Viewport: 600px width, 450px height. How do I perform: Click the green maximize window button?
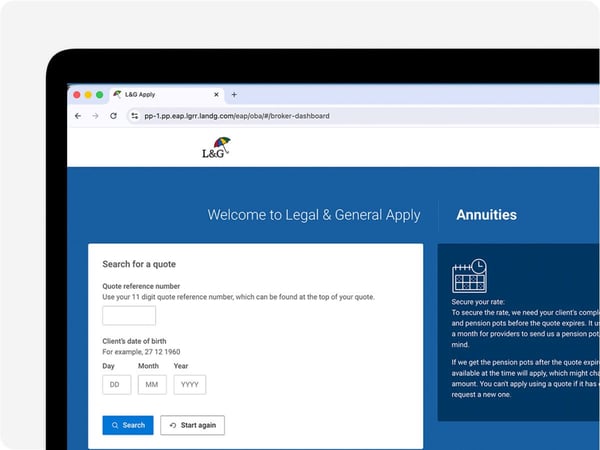(99, 95)
